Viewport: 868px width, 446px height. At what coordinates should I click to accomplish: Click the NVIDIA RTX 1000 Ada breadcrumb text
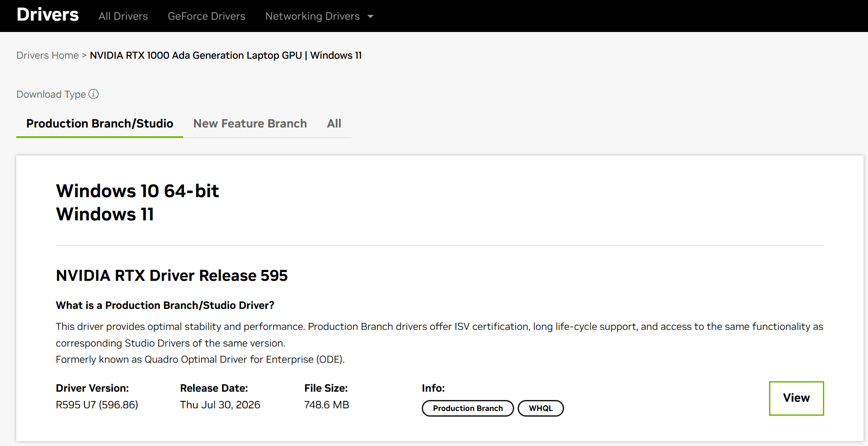226,55
